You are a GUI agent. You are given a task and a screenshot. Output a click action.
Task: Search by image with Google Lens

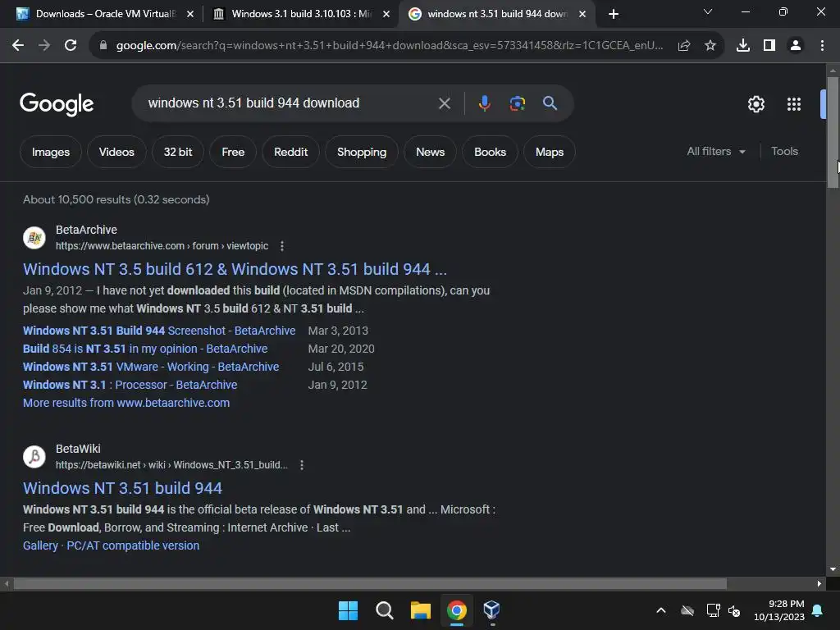click(x=517, y=103)
